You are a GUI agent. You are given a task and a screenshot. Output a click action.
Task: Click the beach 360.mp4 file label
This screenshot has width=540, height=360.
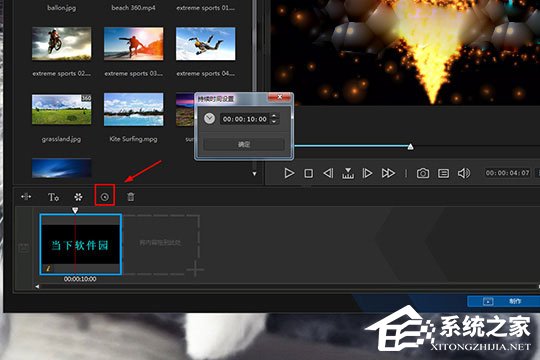pos(134,8)
